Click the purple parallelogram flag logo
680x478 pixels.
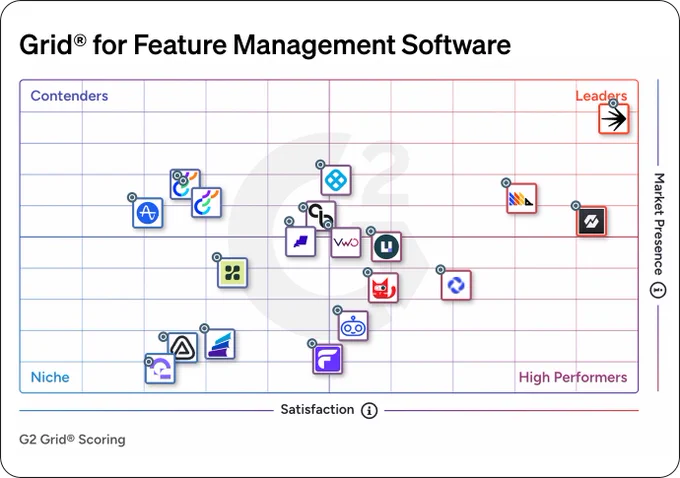301,242
